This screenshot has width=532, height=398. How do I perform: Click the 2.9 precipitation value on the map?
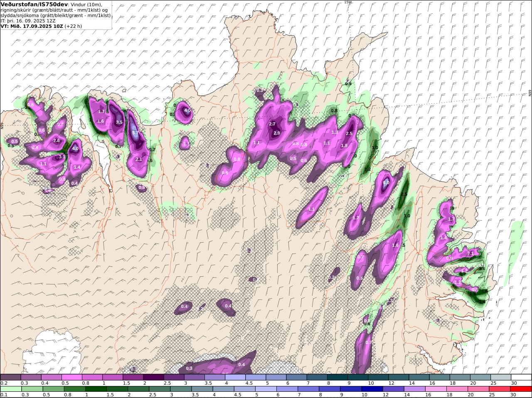[x=277, y=133]
